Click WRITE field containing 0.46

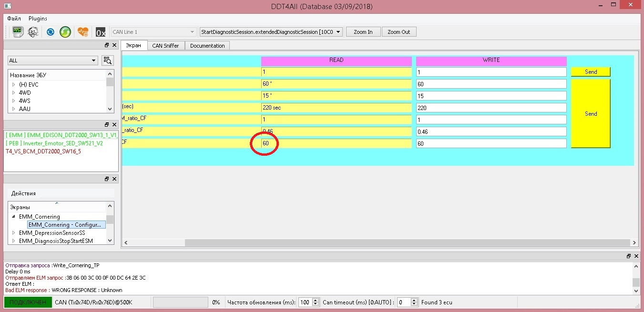(x=491, y=131)
